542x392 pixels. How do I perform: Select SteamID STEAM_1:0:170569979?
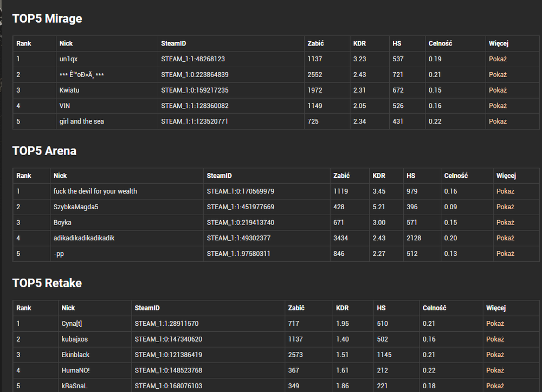pyautogui.click(x=241, y=191)
